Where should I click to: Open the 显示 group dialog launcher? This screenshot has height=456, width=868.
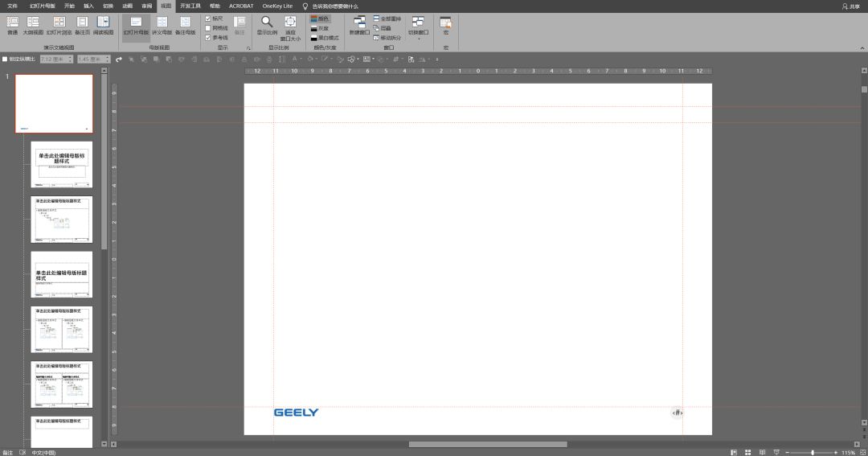(248, 48)
